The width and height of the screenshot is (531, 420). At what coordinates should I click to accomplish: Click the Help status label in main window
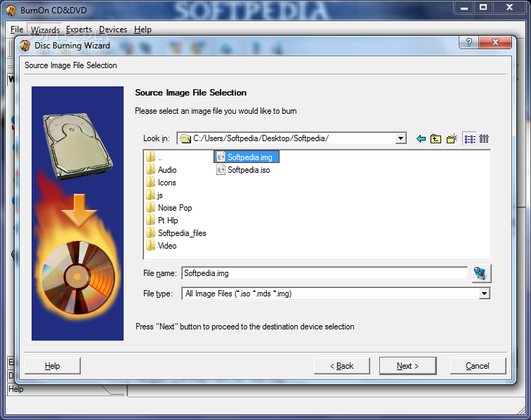[16, 389]
